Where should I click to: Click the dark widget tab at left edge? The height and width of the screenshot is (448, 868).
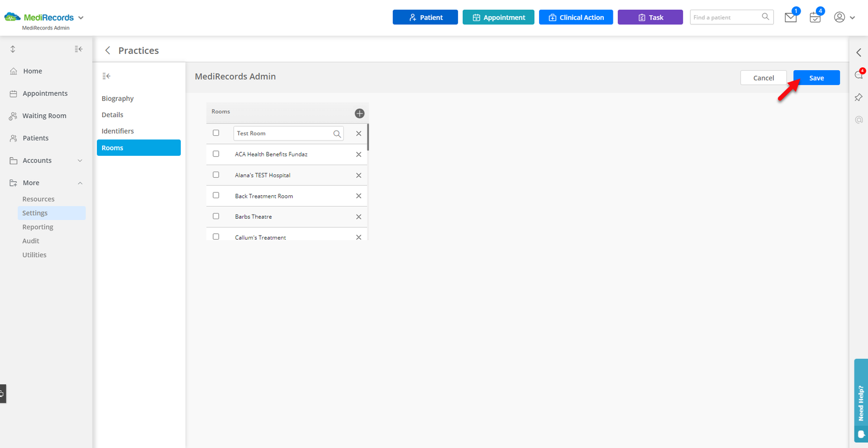tap(2, 394)
